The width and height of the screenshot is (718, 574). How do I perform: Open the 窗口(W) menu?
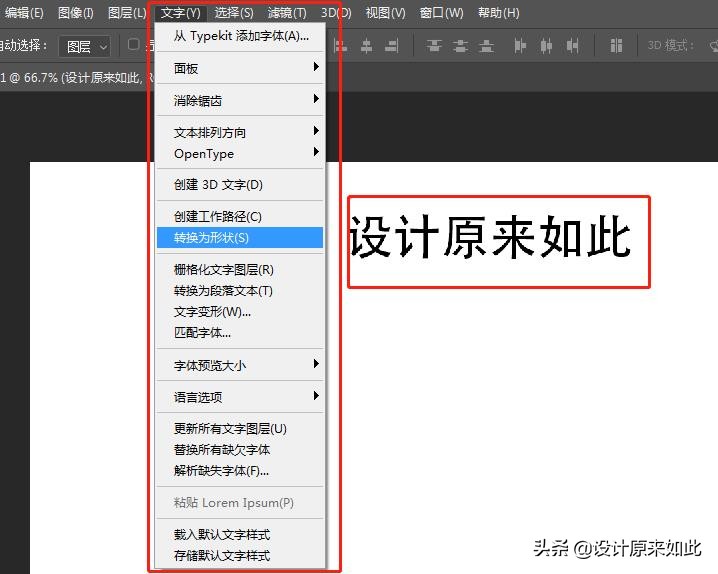[x=441, y=13]
